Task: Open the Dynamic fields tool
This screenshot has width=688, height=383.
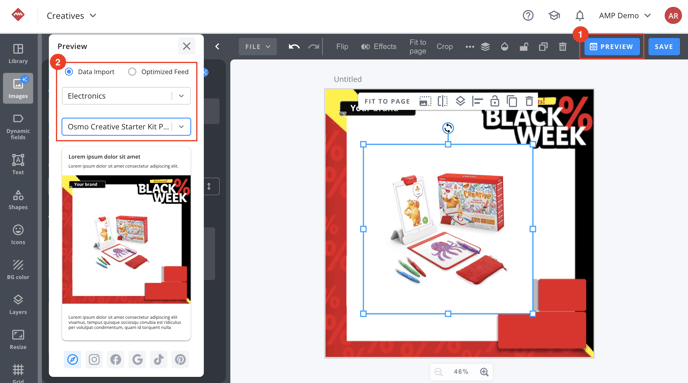Action: click(18, 127)
